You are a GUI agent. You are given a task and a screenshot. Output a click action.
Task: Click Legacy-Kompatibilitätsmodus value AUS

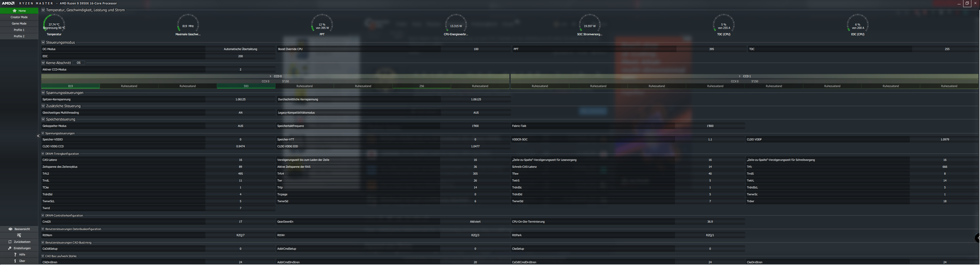point(476,113)
